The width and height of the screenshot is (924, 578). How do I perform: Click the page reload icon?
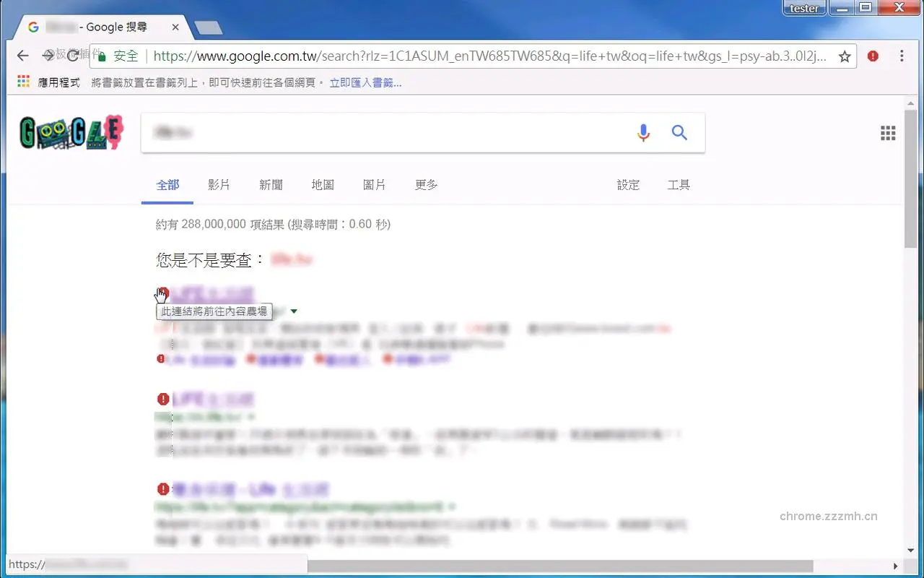tap(72, 56)
